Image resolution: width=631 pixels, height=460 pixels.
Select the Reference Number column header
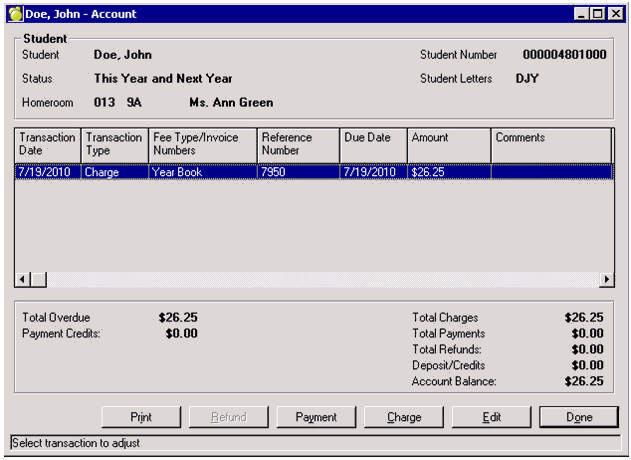pos(297,144)
